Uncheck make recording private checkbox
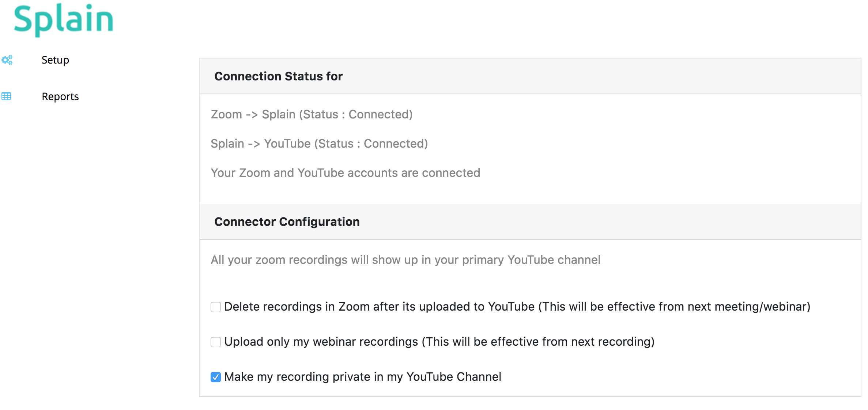Viewport: 868px width, 410px height. click(216, 377)
